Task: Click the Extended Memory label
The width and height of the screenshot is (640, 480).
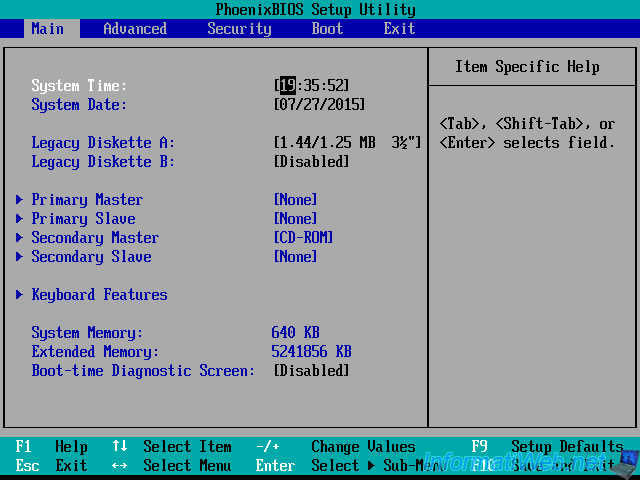Action: [x=95, y=351]
